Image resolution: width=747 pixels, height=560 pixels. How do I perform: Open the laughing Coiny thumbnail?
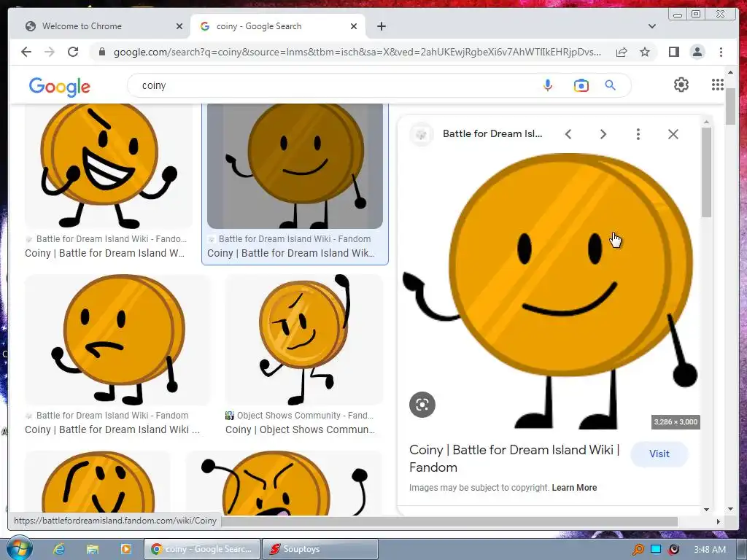[109, 166]
